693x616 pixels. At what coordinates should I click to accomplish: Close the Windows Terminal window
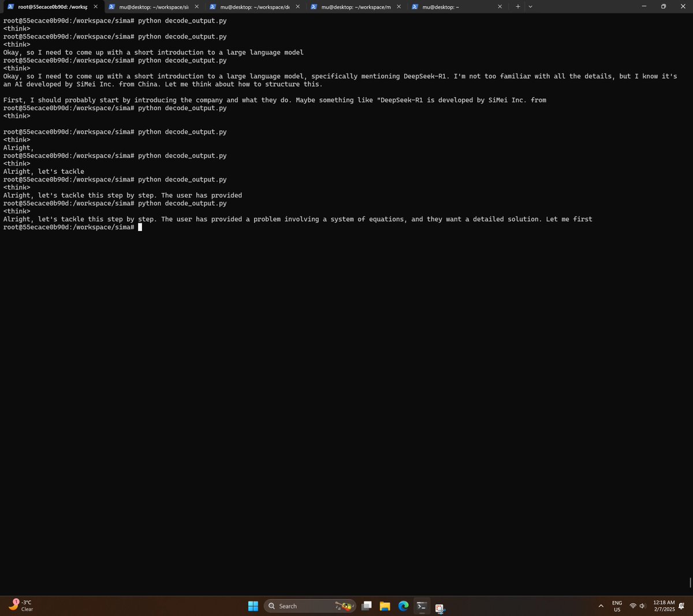pos(683,6)
